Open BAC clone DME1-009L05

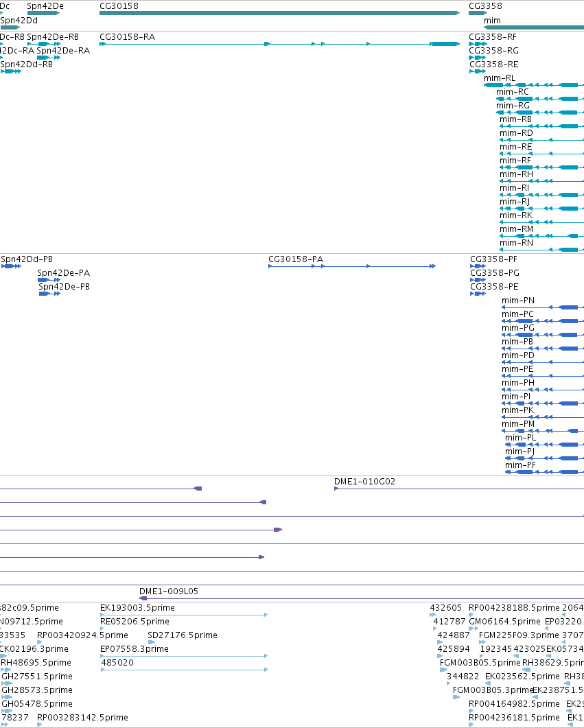pos(169,591)
